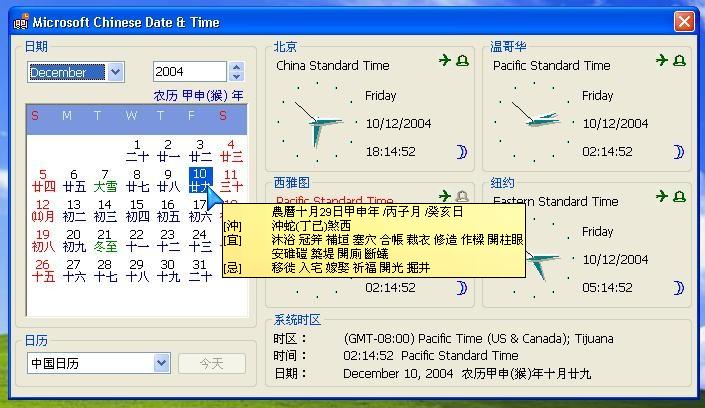This screenshot has height=408, width=705.
Task: Click the 农历 甲申(猴) 年 lunar year label
Action: (198, 95)
